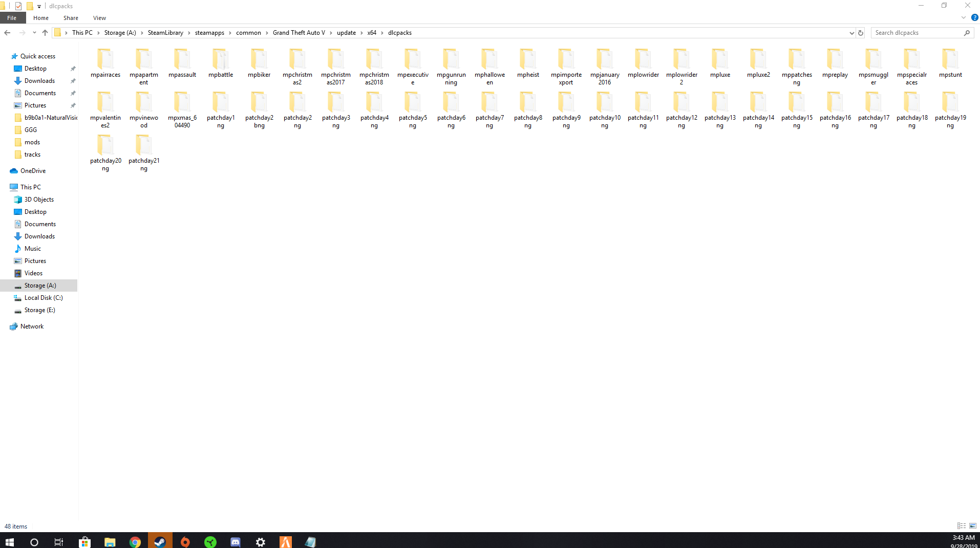Open Steam from the taskbar

click(x=160, y=541)
